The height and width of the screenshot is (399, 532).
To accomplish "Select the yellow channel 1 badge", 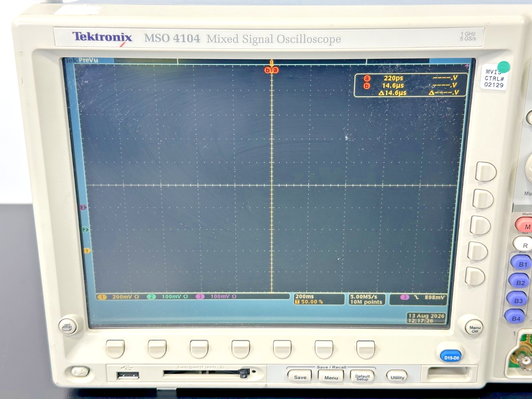I will [102, 297].
